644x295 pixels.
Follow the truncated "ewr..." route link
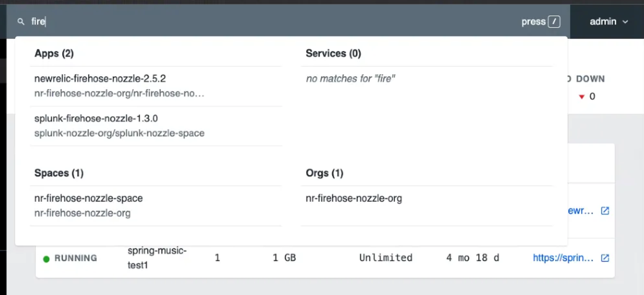(x=580, y=211)
